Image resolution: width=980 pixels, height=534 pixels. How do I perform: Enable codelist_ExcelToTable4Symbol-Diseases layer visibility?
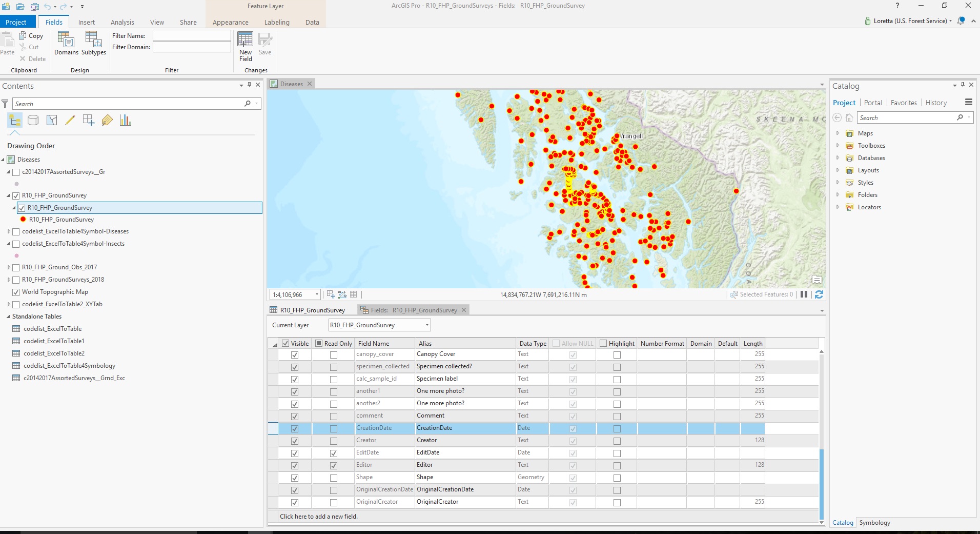[16, 231]
